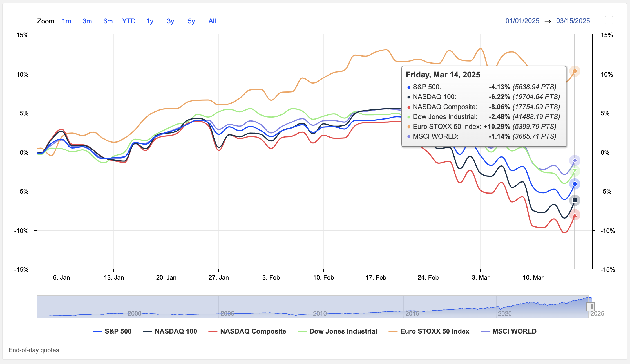Click the '+10.29%' Euro STOXX tooltip value
The width and height of the screenshot is (630, 364).
[x=497, y=127]
